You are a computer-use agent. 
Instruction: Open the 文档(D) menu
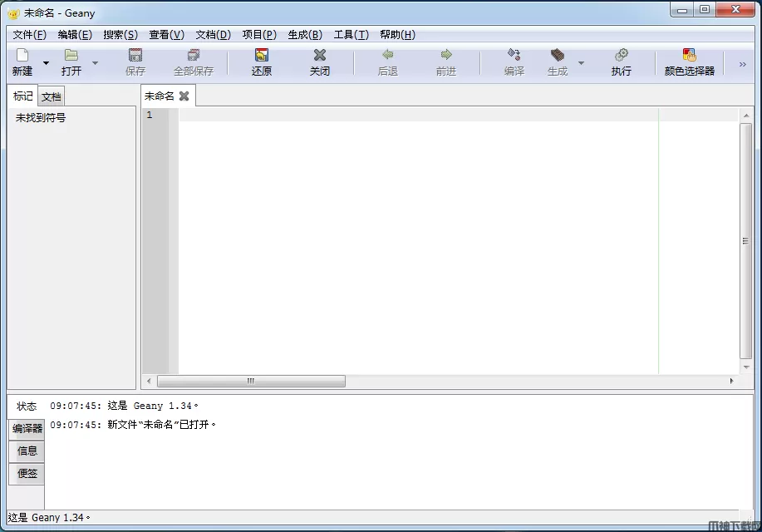pos(213,35)
